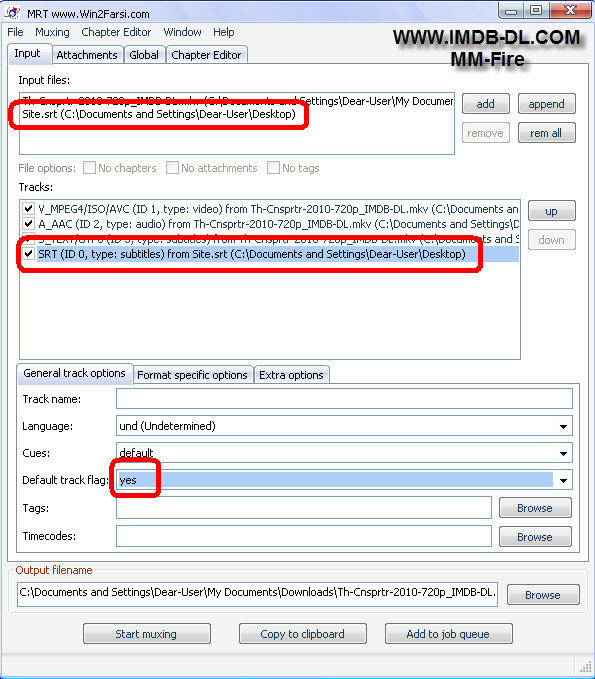Click the add input file button

[x=485, y=104]
